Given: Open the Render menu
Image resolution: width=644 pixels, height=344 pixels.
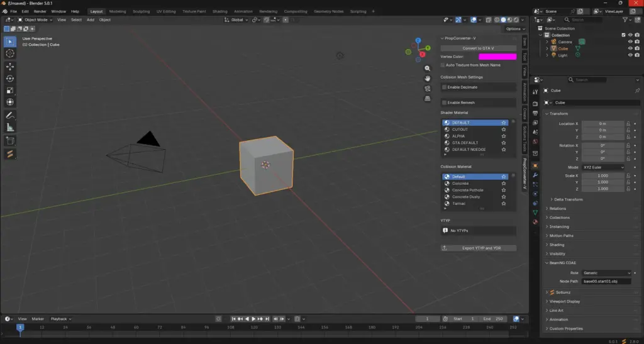Looking at the screenshot, I should (x=40, y=11).
